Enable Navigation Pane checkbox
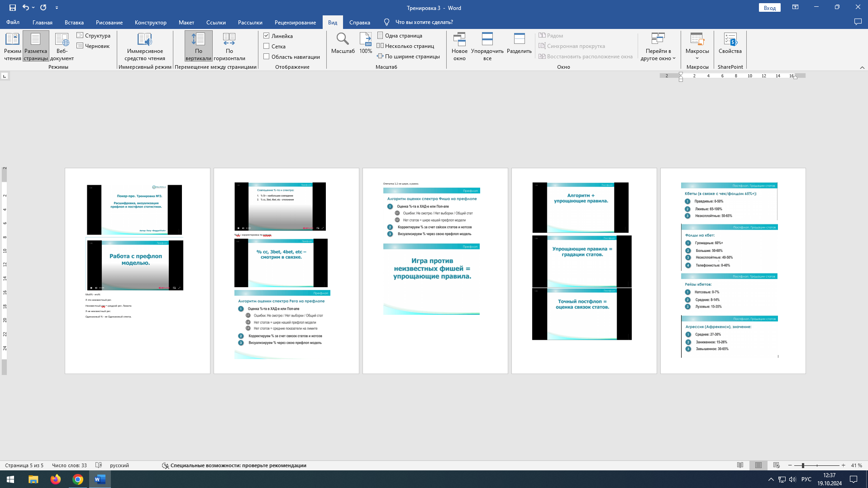 (x=267, y=57)
